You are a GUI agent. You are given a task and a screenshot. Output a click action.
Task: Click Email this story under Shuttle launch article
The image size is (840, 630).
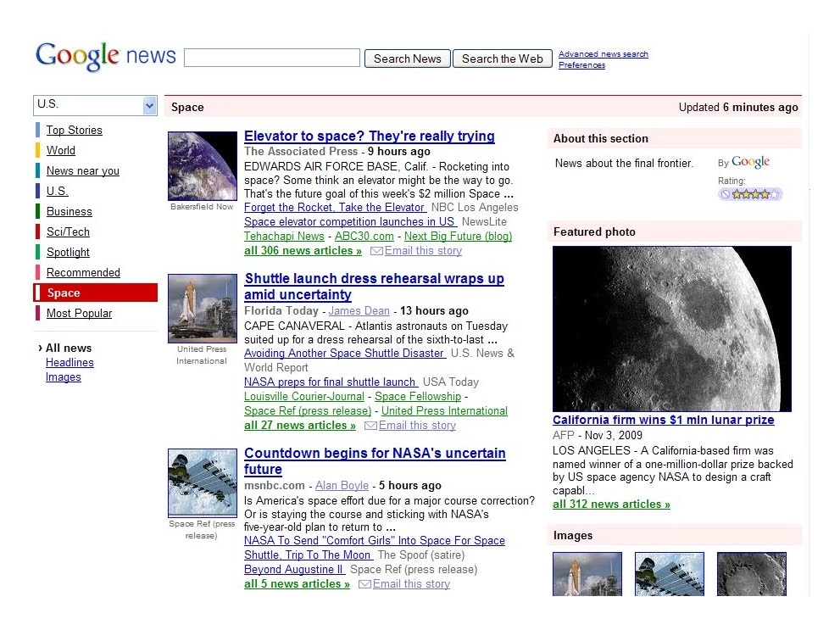click(417, 426)
